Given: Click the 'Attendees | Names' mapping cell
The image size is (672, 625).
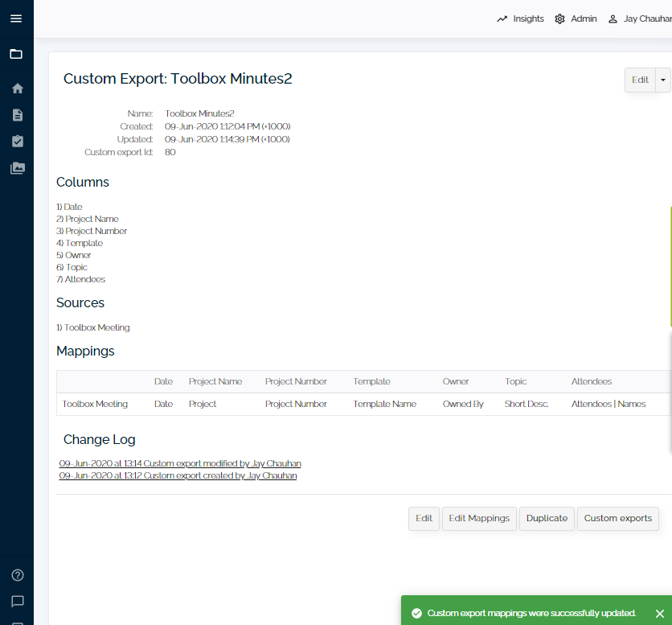Looking at the screenshot, I should pyautogui.click(x=608, y=404).
